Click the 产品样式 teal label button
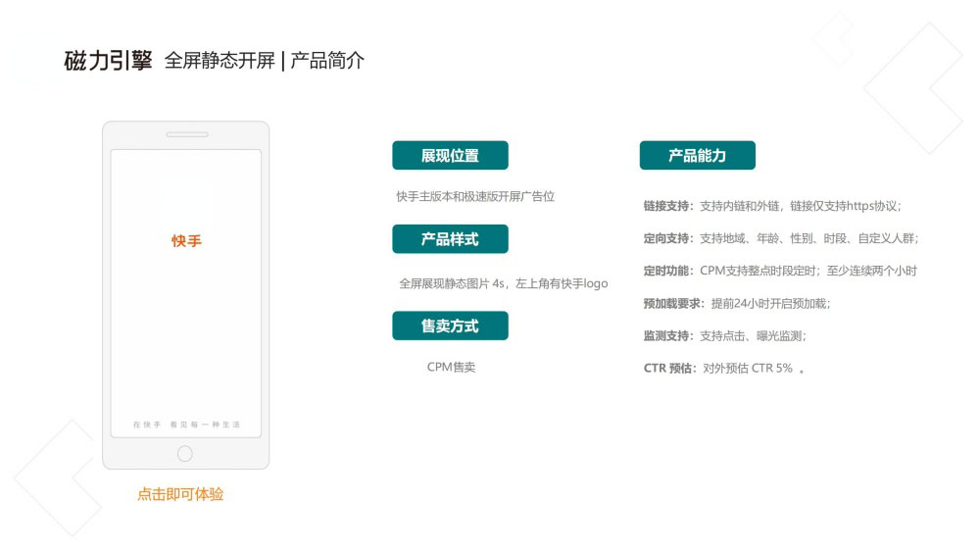Screen dimensions: 980x552 (x=450, y=239)
